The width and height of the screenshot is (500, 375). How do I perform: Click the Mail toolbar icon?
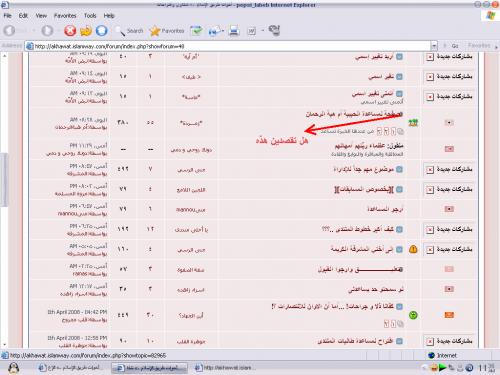(213, 31)
